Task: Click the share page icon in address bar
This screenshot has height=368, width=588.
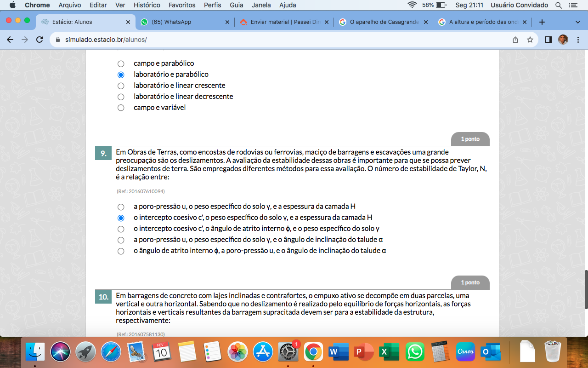Action: tap(515, 40)
